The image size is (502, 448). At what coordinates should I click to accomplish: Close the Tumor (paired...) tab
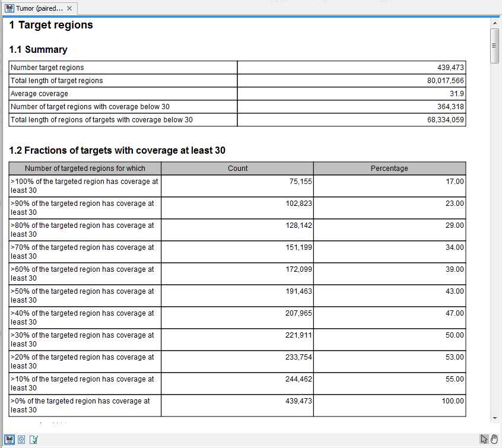coord(69,8)
